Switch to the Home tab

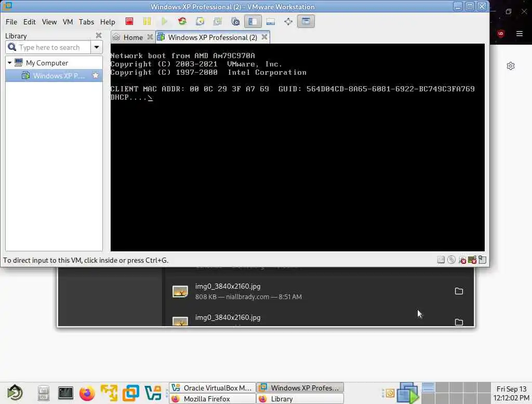(x=132, y=37)
